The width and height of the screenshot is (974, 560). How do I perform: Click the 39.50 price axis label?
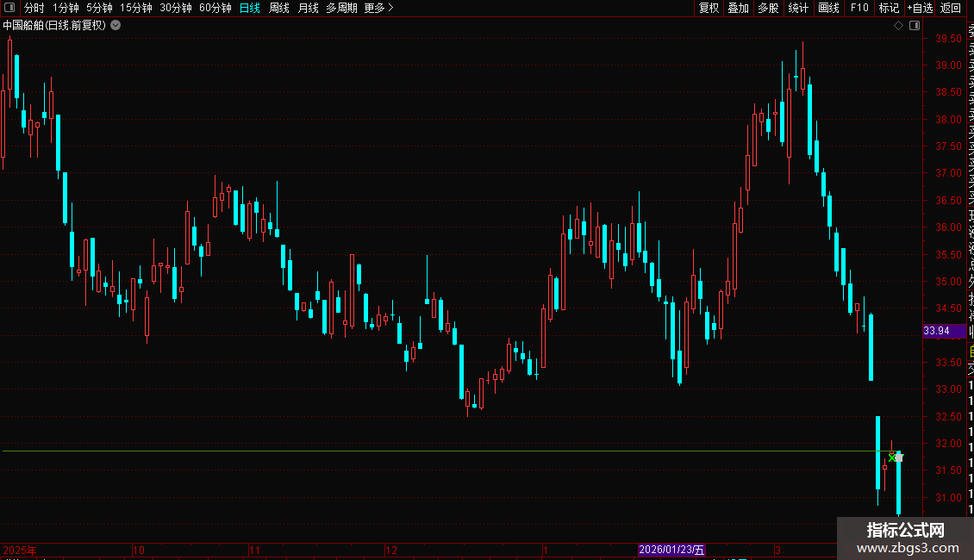click(948, 39)
